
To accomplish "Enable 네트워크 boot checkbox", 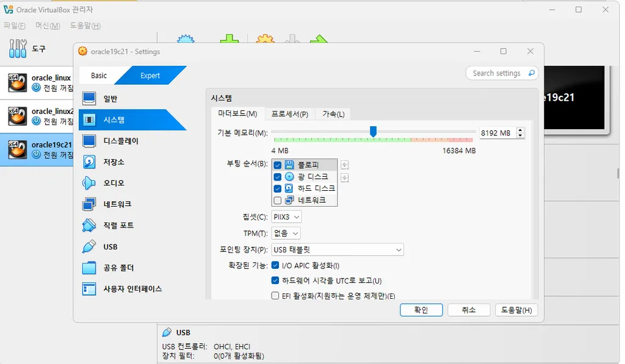I will pos(278,201).
